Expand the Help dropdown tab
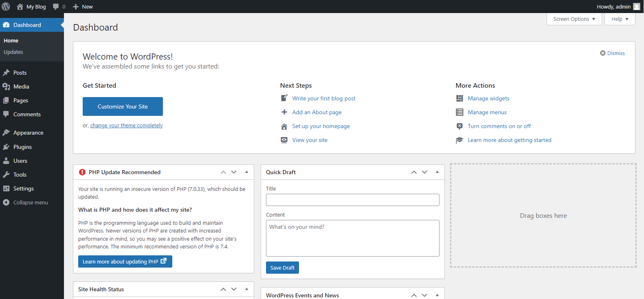The height and width of the screenshot is (299, 644). click(620, 19)
